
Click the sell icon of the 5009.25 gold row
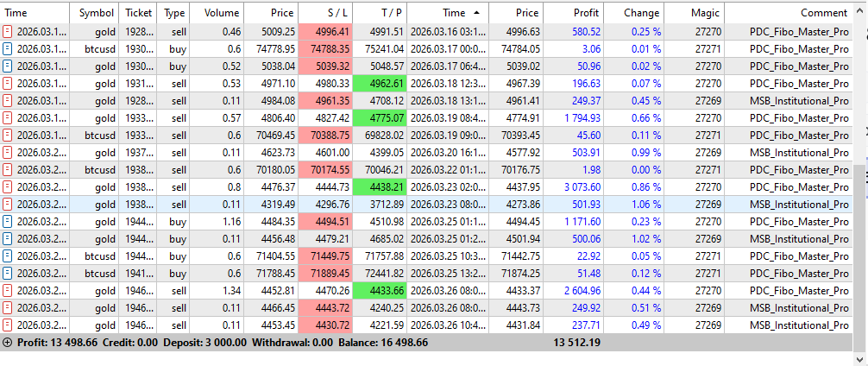click(x=8, y=32)
